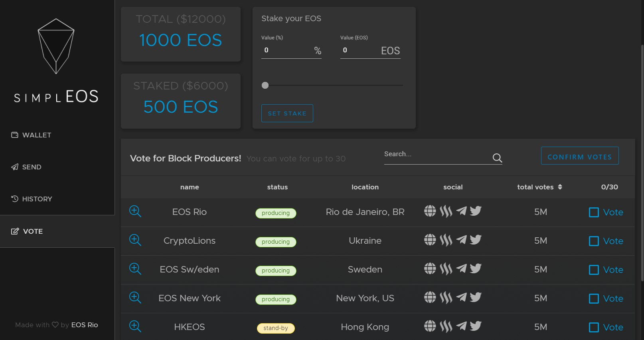
Task: Open details magnifier for CryptoLions
Action: pyautogui.click(x=135, y=240)
